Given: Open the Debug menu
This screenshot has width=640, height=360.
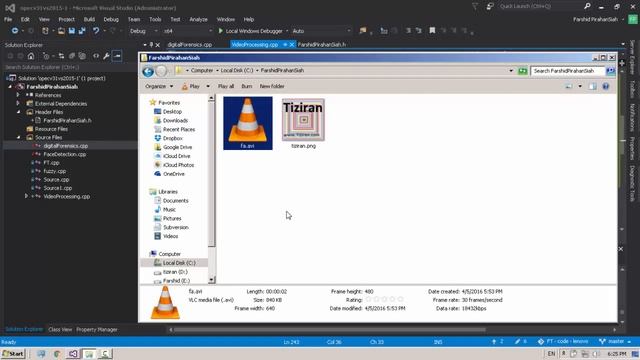Looking at the screenshot, I should click(111, 20).
